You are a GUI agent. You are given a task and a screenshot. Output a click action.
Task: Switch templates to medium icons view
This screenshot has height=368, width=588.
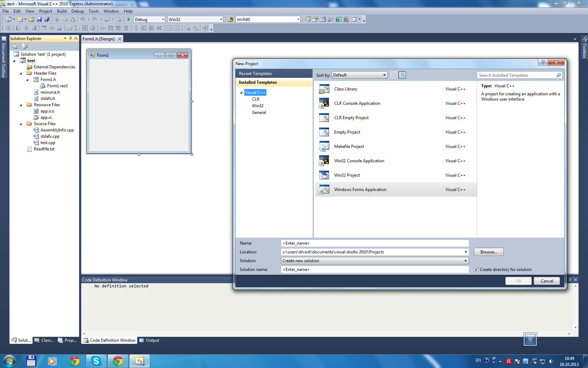pos(402,75)
